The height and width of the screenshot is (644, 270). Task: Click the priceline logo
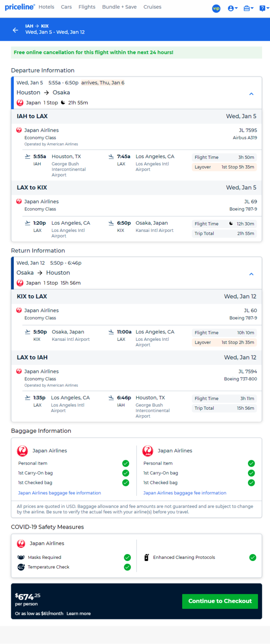(20, 7)
